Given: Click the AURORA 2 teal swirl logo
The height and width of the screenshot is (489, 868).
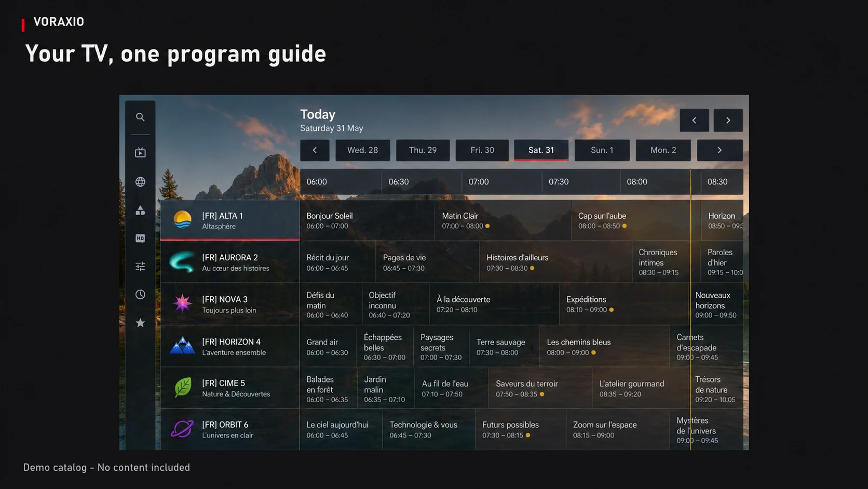Looking at the screenshot, I should (x=182, y=262).
